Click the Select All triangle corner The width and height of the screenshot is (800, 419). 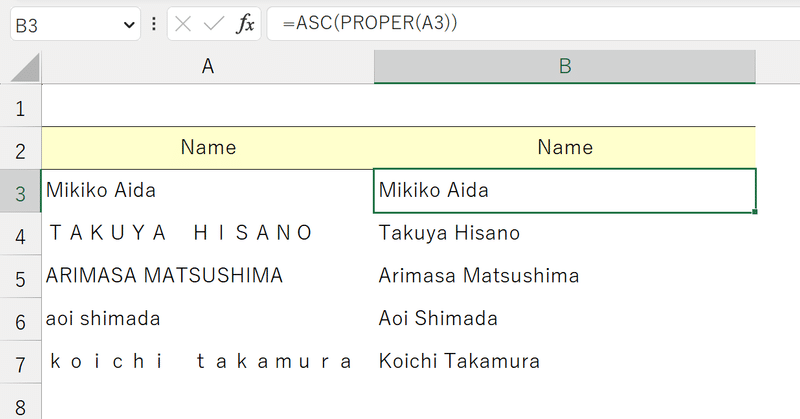click(x=25, y=67)
